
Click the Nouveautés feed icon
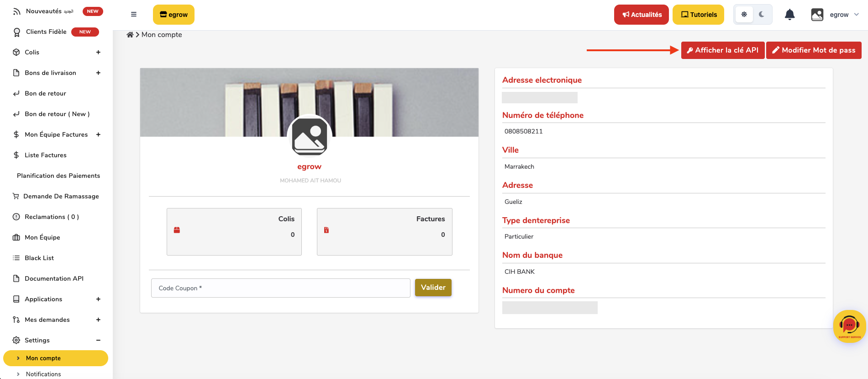[x=17, y=11]
